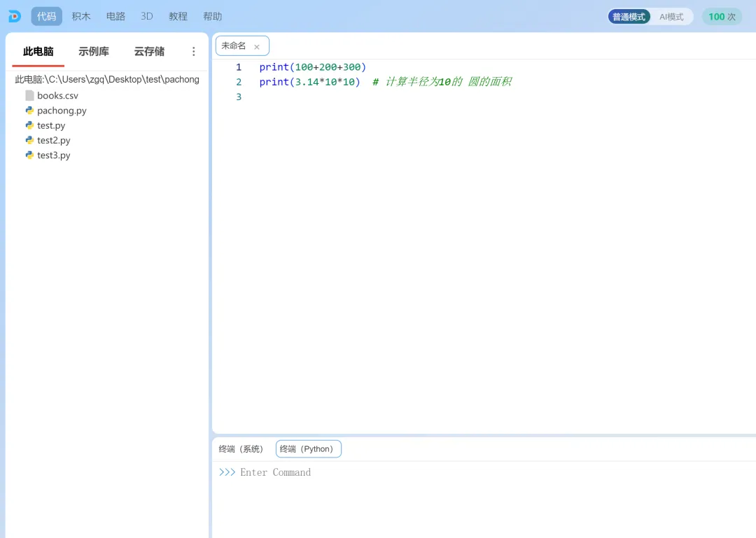Viewport: 756px width, 538px height.
Task: Click the Python icon beside test.py
Action: pyautogui.click(x=29, y=125)
